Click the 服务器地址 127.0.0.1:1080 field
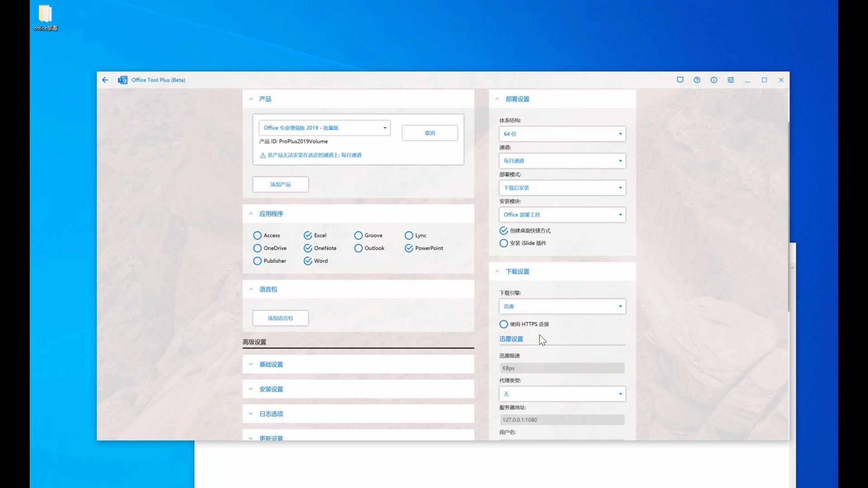Viewport: 868px width, 488px height. (x=562, y=420)
